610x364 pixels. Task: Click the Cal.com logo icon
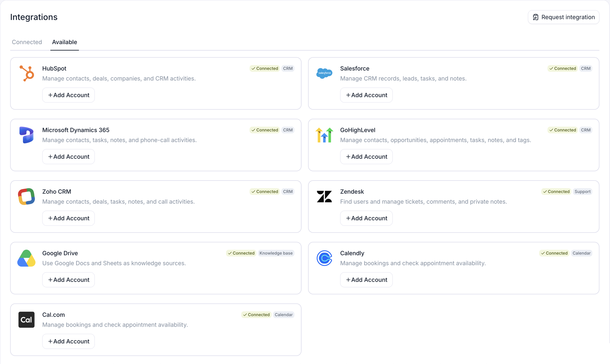coord(27,320)
